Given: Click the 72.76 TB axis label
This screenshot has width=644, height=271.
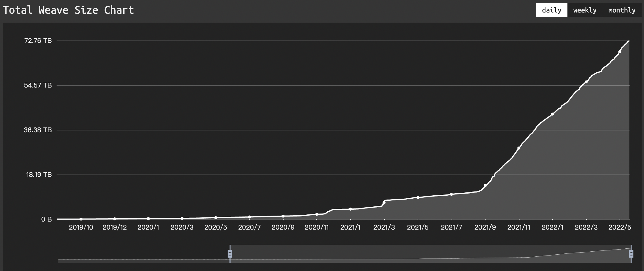Looking at the screenshot, I should [38, 41].
